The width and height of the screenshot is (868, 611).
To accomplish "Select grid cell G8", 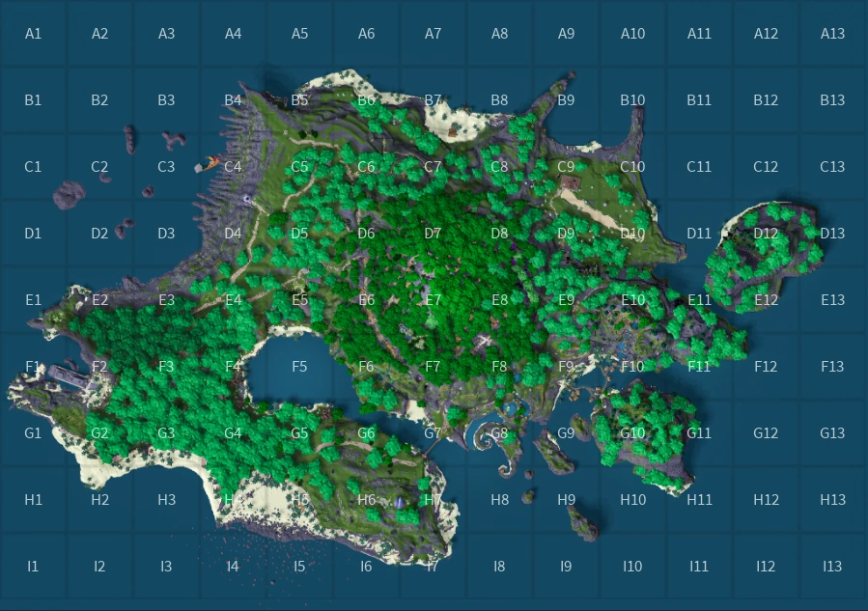I will pos(499,432).
